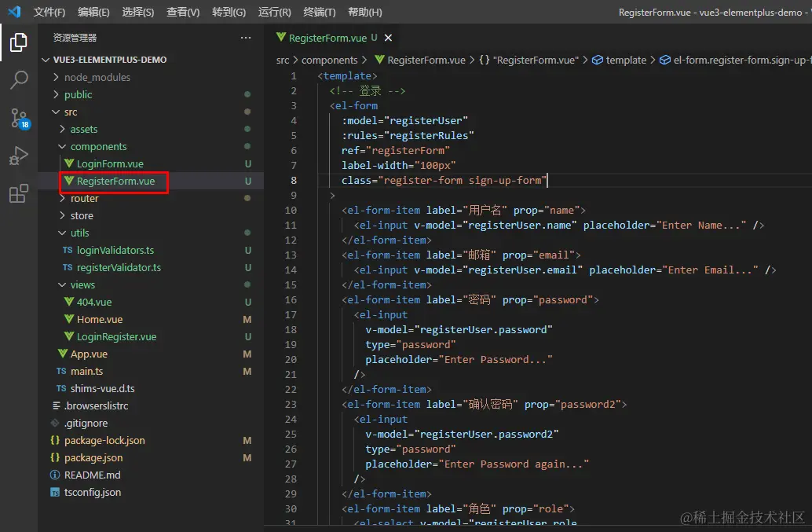Open the 文件(F) menu
This screenshot has width=812, height=532.
49,12
